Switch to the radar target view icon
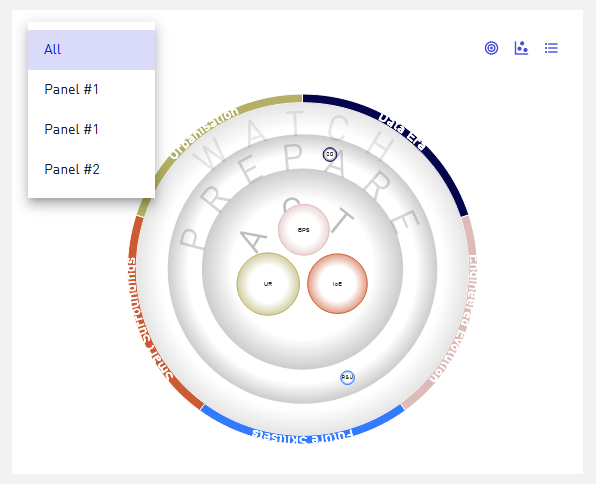Screen dimensions: 596x484 [x=491, y=48]
